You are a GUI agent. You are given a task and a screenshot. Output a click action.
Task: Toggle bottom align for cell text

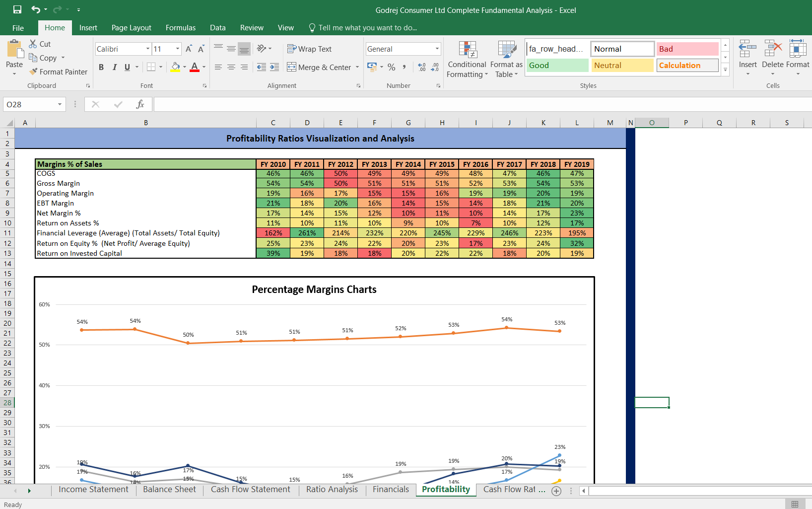[244, 49]
